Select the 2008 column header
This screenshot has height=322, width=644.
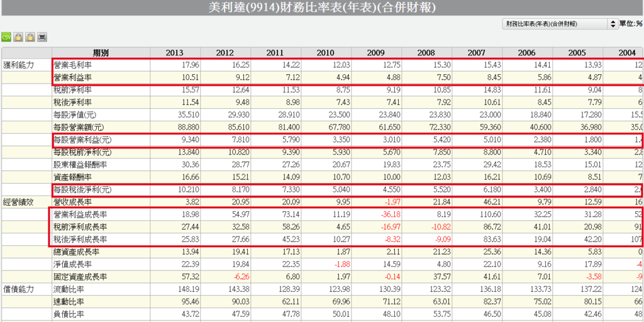(x=426, y=53)
